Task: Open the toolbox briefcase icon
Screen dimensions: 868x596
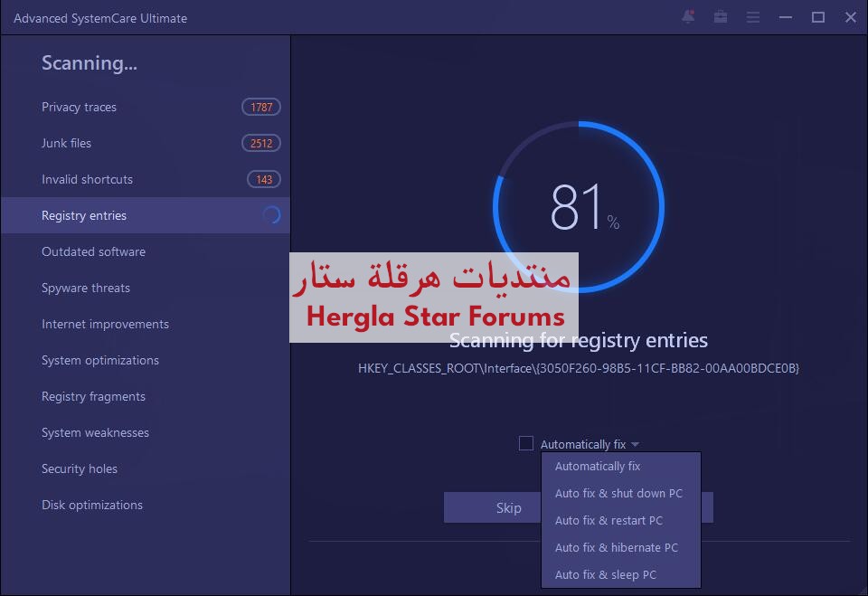Action: (721, 17)
